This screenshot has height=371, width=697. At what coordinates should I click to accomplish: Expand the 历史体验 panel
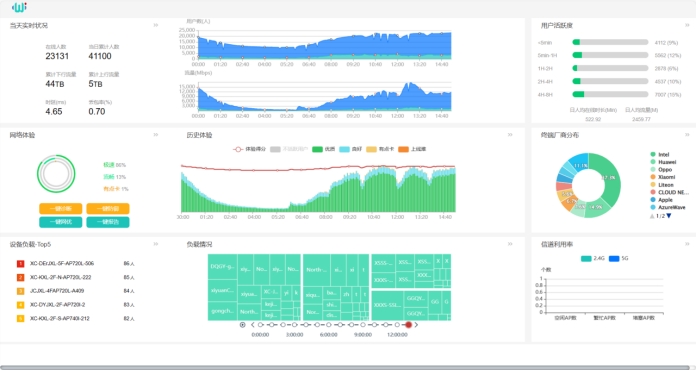510,134
